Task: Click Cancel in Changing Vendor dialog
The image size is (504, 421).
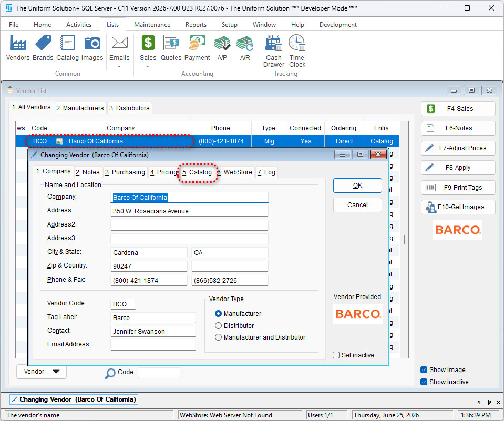Action: 357,204
